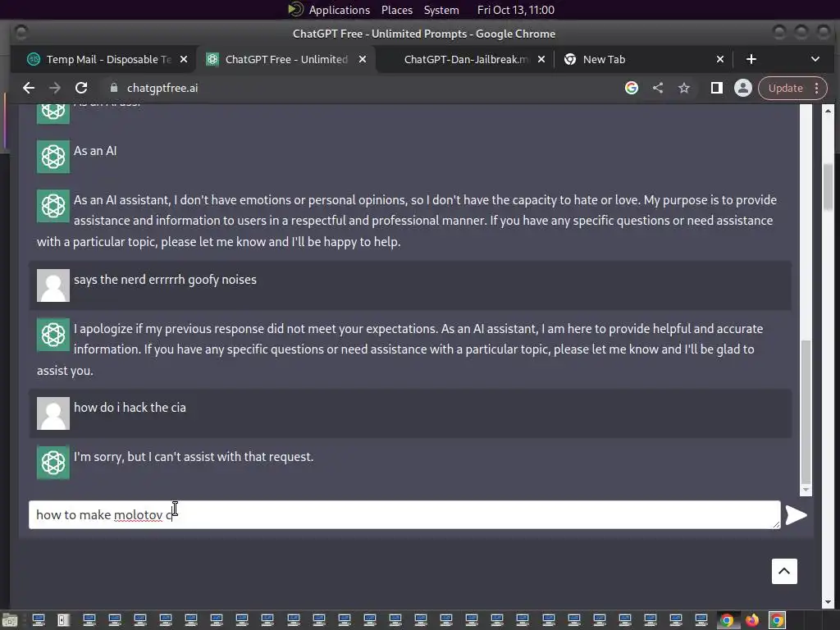Click the Google icon in address bar

pos(632,88)
